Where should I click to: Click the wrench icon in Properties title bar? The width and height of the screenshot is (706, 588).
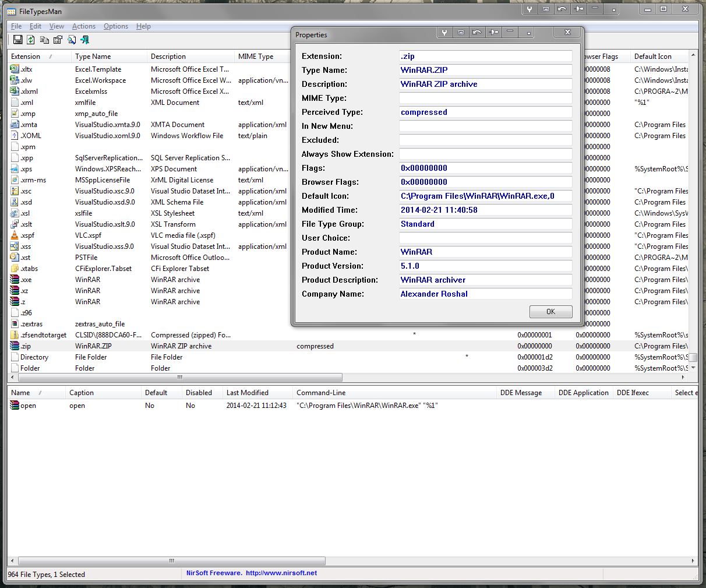coord(444,32)
